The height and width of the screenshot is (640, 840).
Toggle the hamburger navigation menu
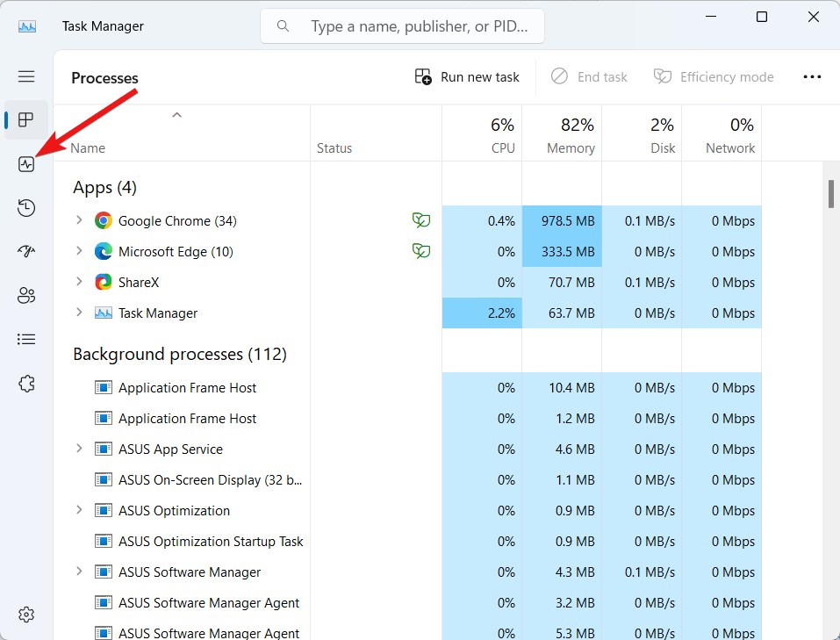pyautogui.click(x=26, y=76)
